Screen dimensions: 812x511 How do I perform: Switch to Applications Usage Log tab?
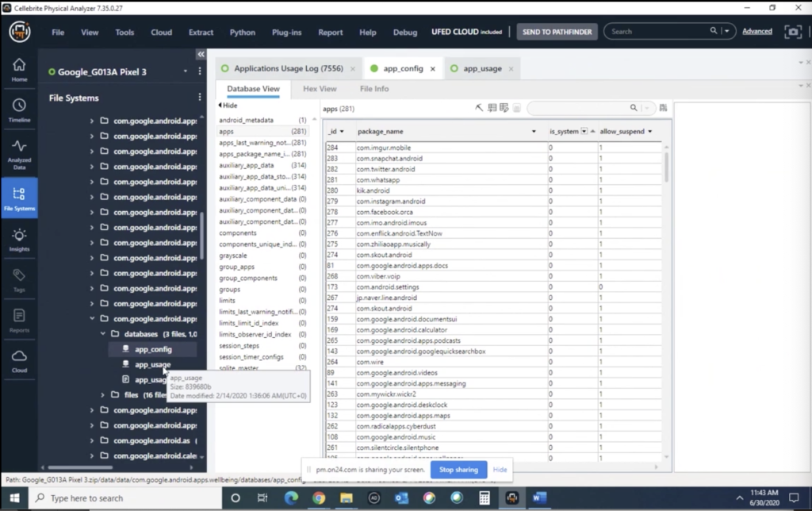coord(289,68)
